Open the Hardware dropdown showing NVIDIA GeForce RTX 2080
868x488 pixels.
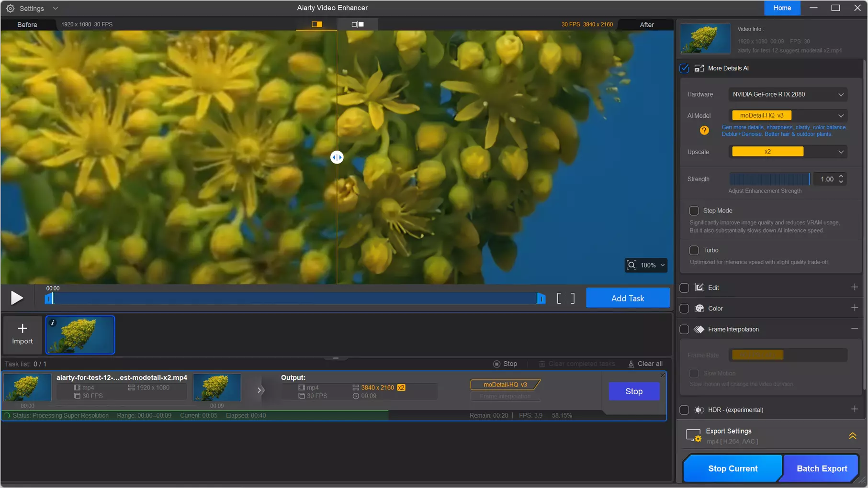click(x=788, y=94)
